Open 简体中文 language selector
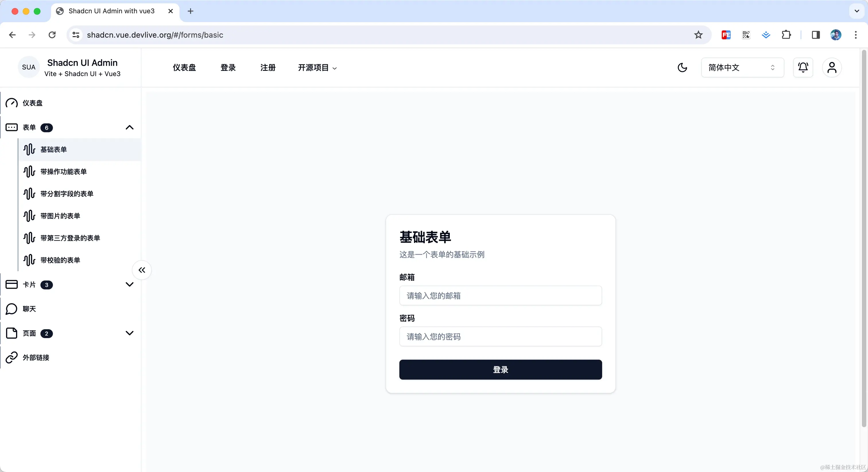The image size is (868, 472). pyautogui.click(x=742, y=68)
